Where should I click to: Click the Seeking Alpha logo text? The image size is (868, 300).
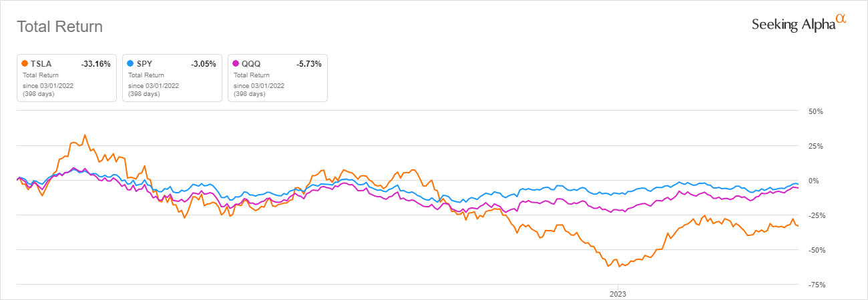pos(793,25)
